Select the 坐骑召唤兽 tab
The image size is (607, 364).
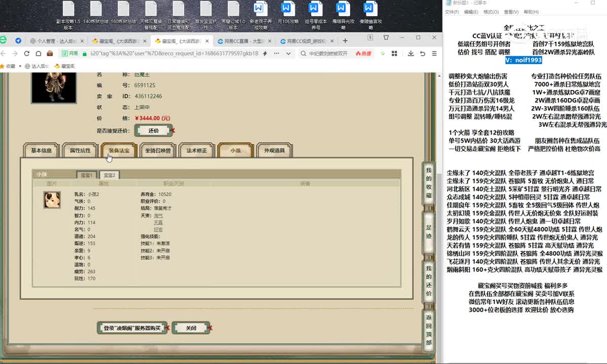[x=158, y=150]
